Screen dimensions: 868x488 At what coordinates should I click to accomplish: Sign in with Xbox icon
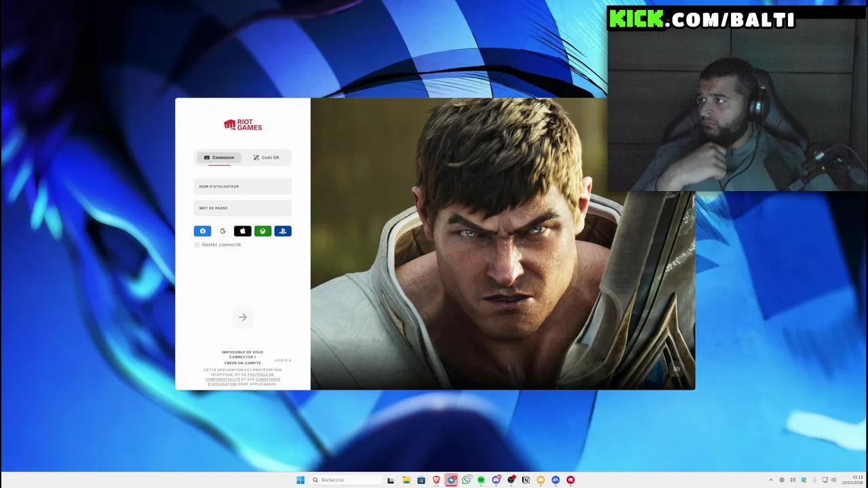(262, 231)
